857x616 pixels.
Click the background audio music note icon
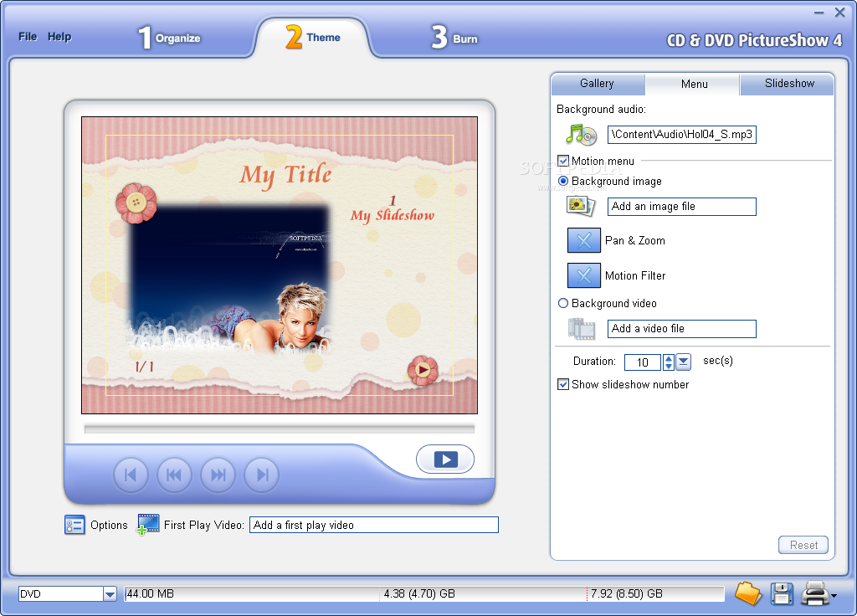581,135
